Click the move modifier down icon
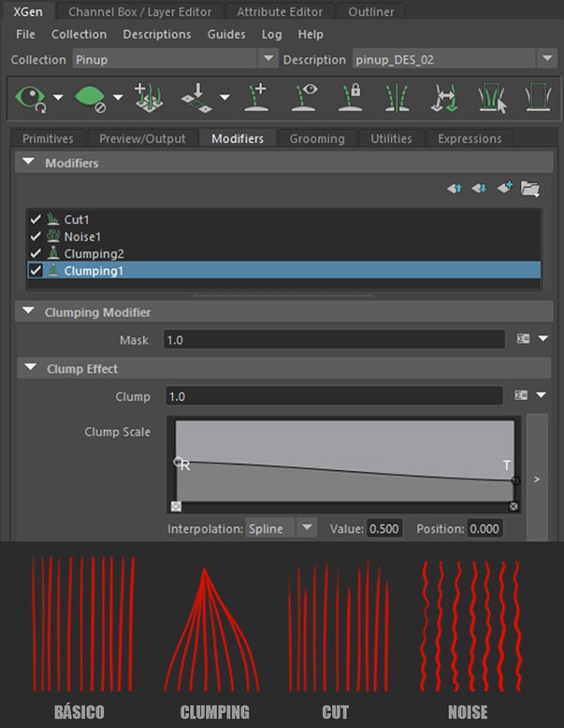This screenshot has height=728, width=564. click(x=479, y=189)
